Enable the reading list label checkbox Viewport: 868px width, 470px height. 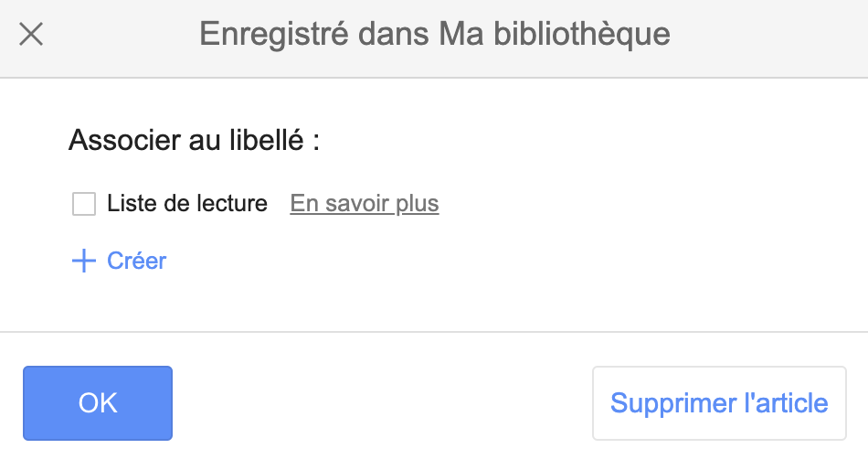[x=84, y=204]
